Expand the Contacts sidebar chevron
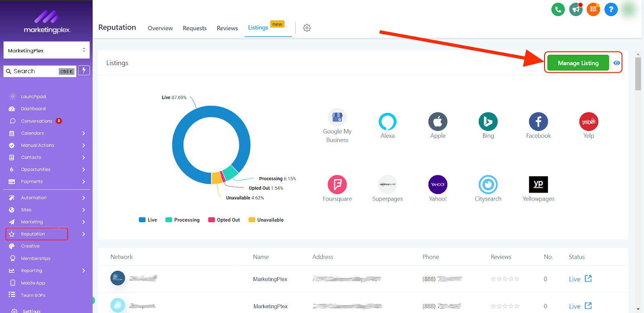 pos(84,158)
